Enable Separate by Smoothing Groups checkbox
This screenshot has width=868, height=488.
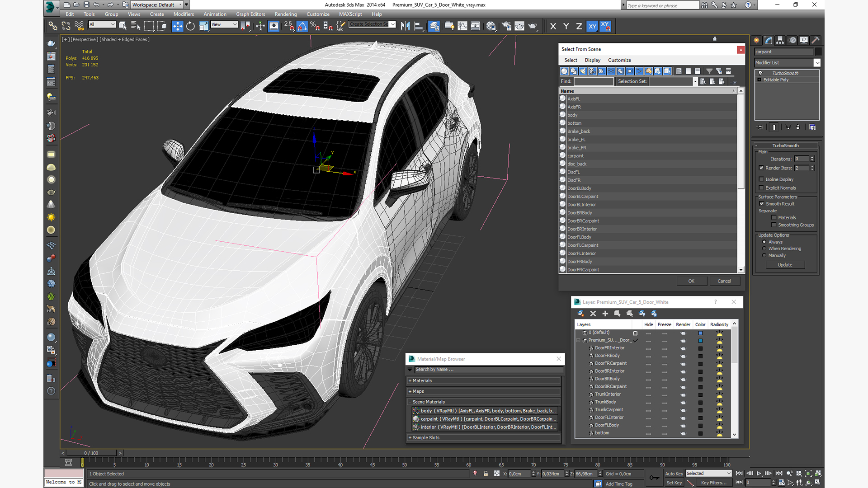pyautogui.click(x=774, y=225)
